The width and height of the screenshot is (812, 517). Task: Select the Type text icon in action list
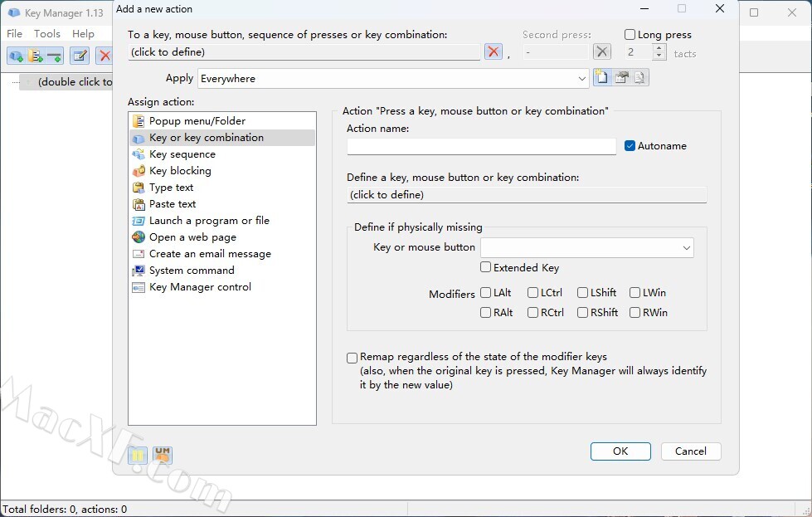pos(139,188)
